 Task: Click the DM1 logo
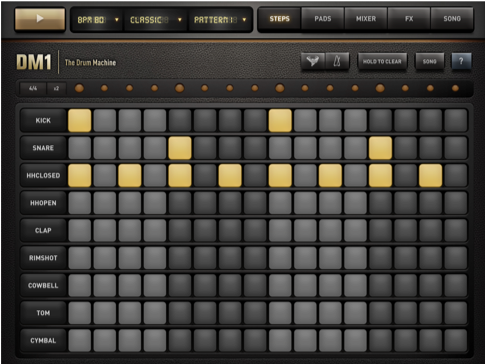click(34, 62)
